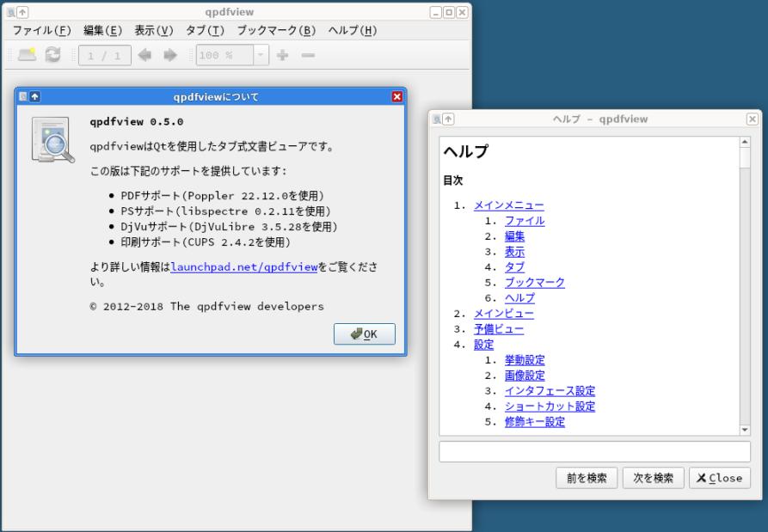Click the 目次 heading text
Image resolution: width=768 pixels, height=532 pixels.
453,180
